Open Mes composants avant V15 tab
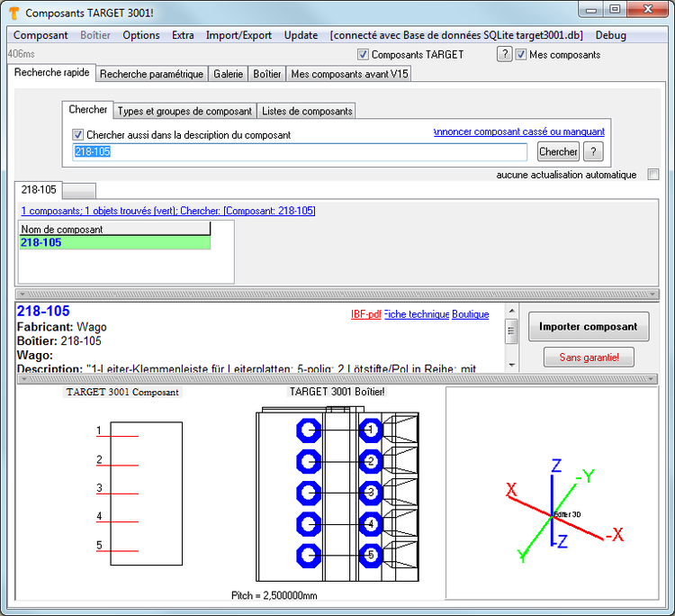The width and height of the screenshot is (675, 616). coord(349,74)
